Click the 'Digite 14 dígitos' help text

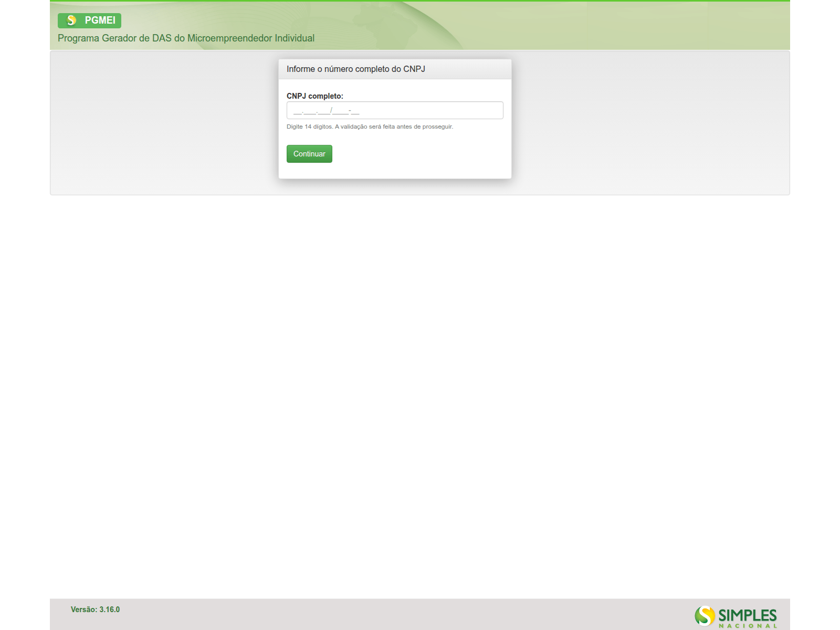coord(370,127)
